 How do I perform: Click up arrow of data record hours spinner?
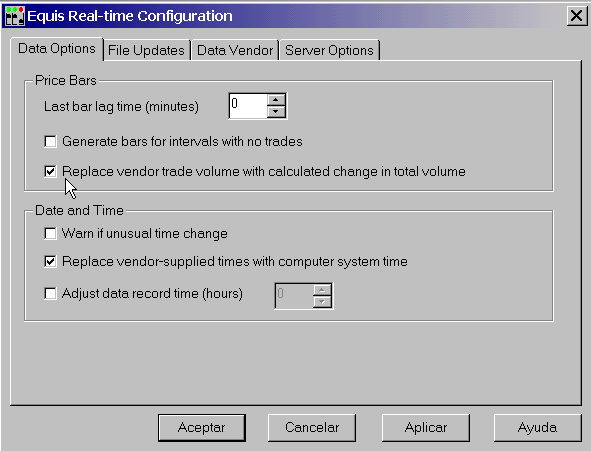(x=322, y=290)
